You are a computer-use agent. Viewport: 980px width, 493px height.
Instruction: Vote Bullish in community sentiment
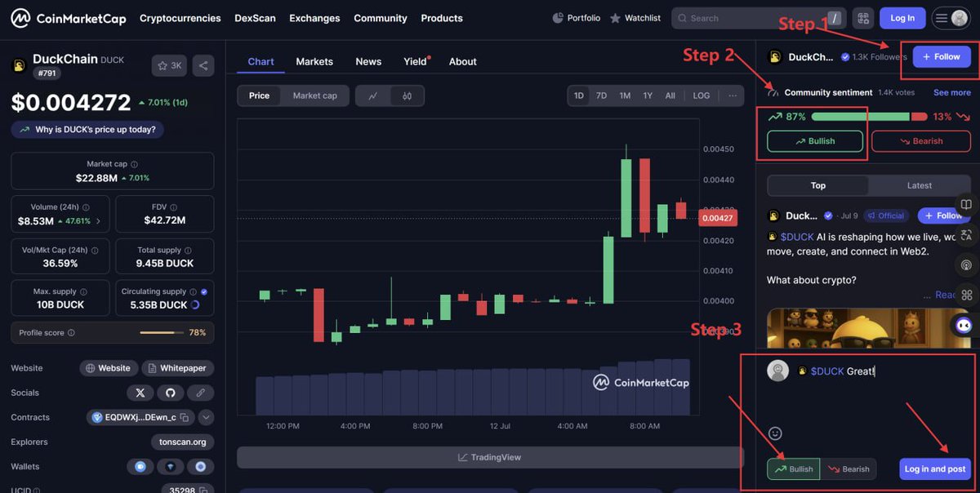coord(815,141)
